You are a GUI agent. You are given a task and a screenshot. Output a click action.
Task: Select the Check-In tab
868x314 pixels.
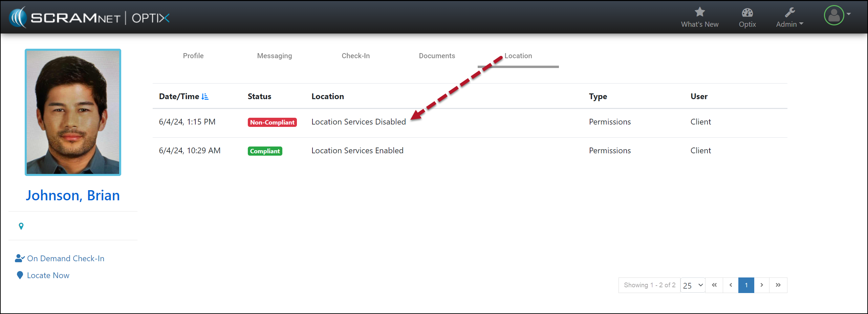click(355, 56)
